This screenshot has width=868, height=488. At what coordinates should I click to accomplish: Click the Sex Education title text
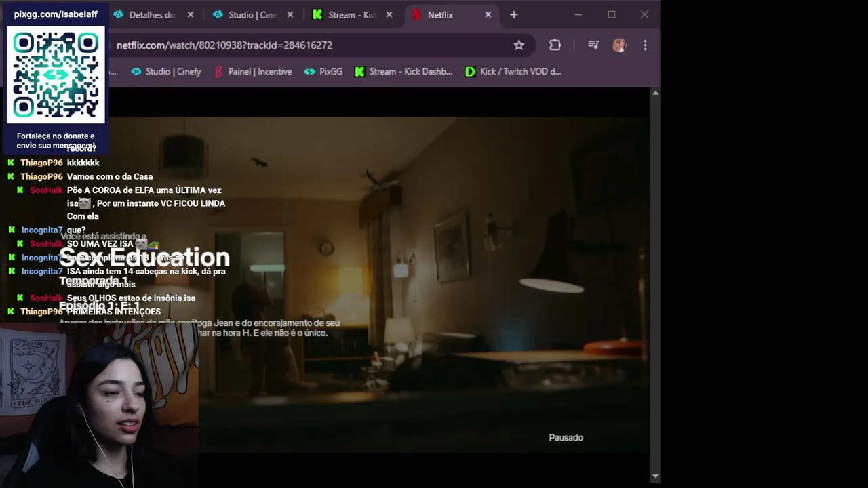(144, 258)
